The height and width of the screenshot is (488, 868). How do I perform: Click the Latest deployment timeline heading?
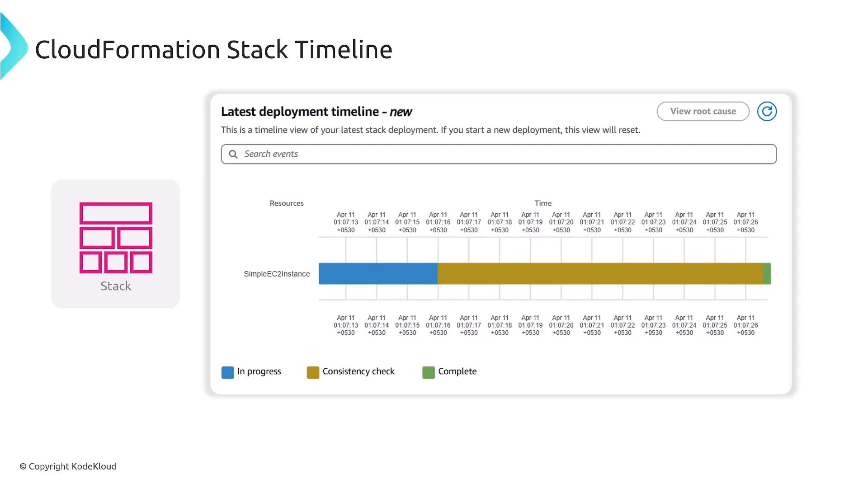(316, 112)
